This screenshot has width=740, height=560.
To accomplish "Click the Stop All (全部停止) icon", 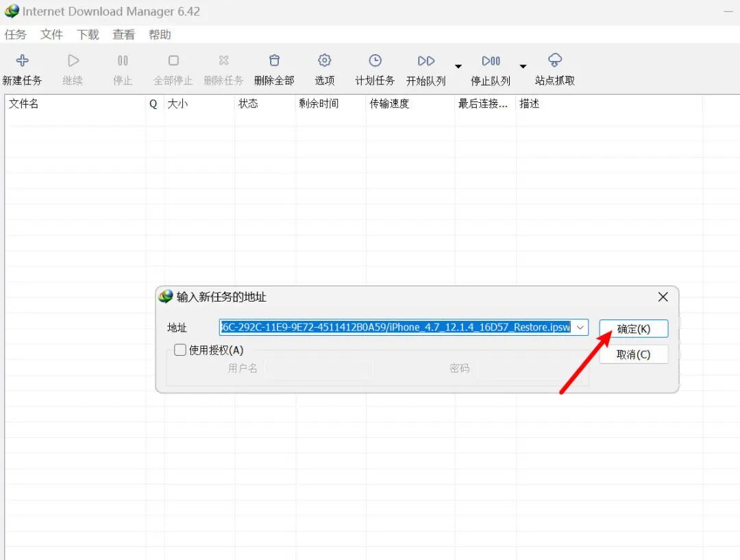I will [x=173, y=60].
